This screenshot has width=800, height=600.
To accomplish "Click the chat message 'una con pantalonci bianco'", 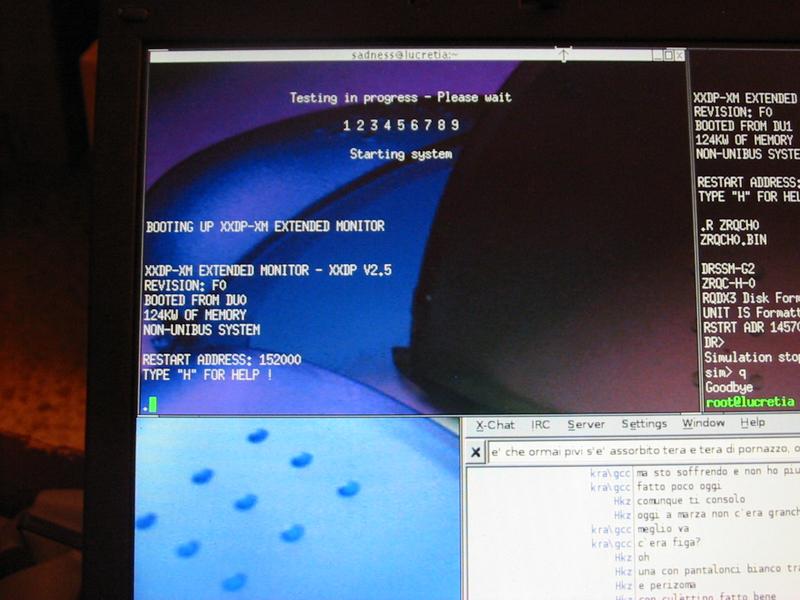I will 718,570.
